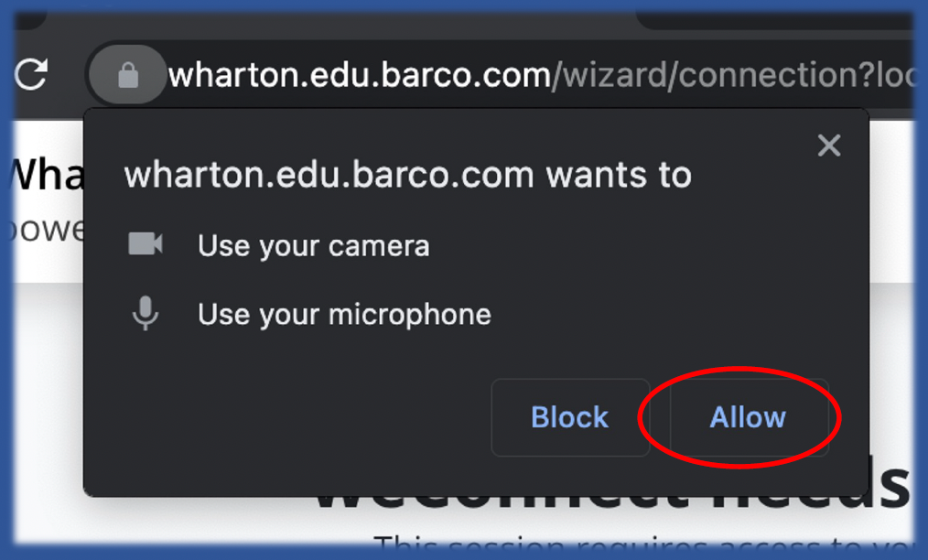928x560 pixels.
Task: Select the browser tab at the top left
Action: (x=29, y=20)
